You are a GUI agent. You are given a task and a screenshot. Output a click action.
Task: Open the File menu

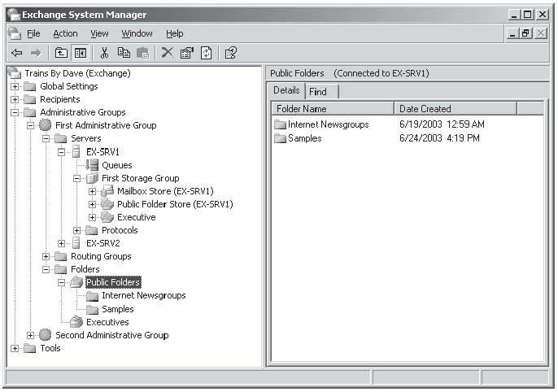pos(33,33)
